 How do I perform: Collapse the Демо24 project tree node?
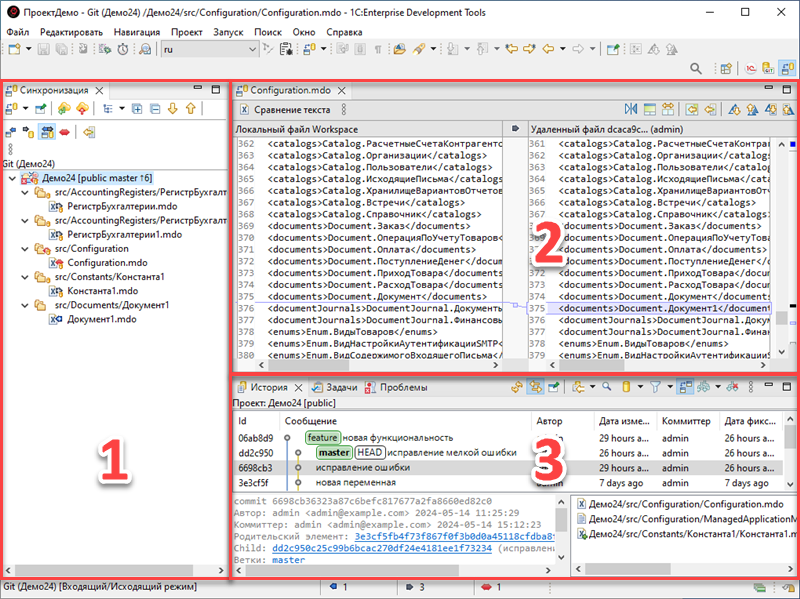click(x=11, y=178)
